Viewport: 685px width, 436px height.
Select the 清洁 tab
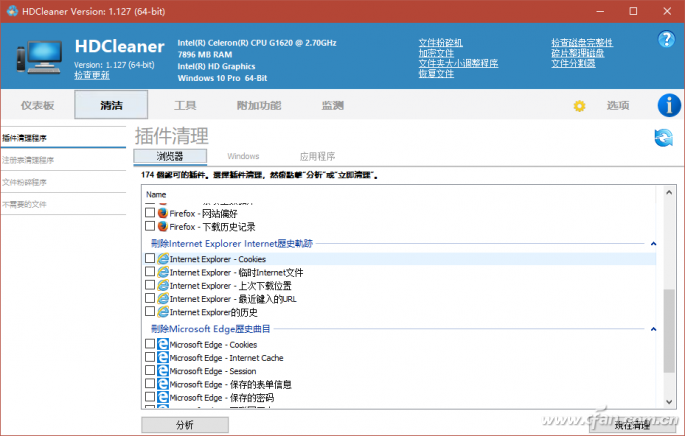(x=111, y=105)
